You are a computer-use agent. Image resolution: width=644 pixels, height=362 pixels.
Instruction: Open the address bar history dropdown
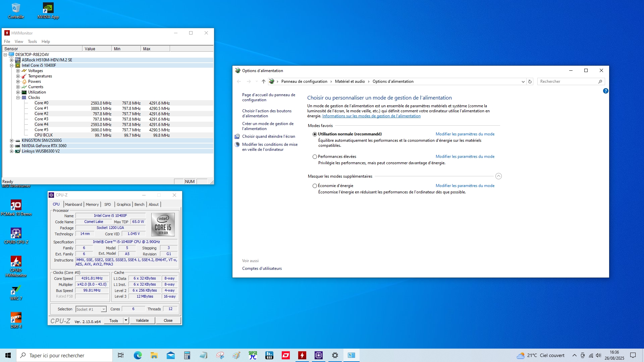pyautogui.click(x=523, y=81)
